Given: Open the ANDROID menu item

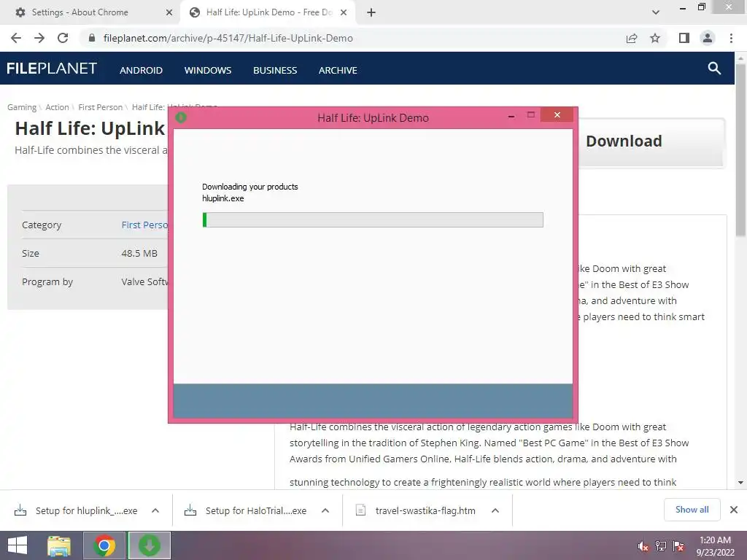Looking at the screenshot, I should click(x=141, y=71).
